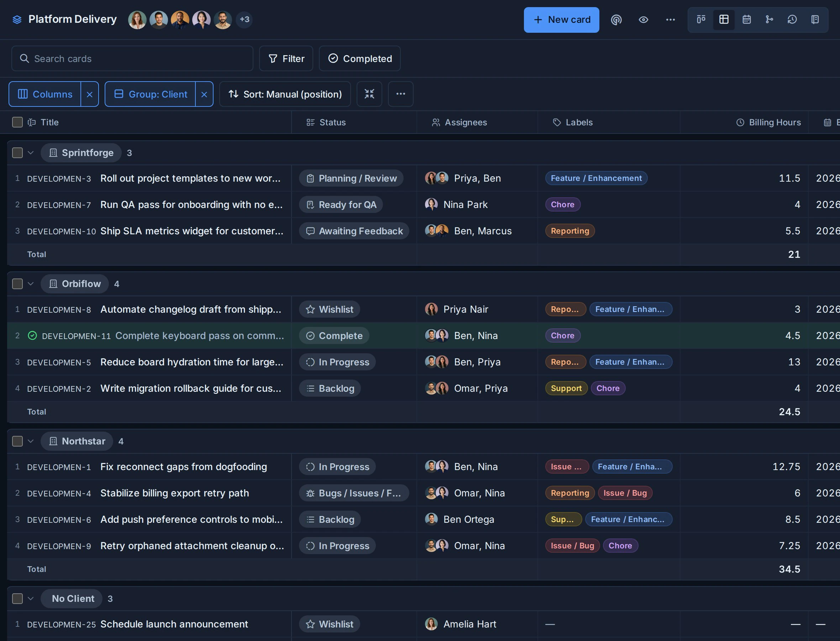Toggle the select-all checkbox beside Title
The image size is (840, 641).
[17, 122]
